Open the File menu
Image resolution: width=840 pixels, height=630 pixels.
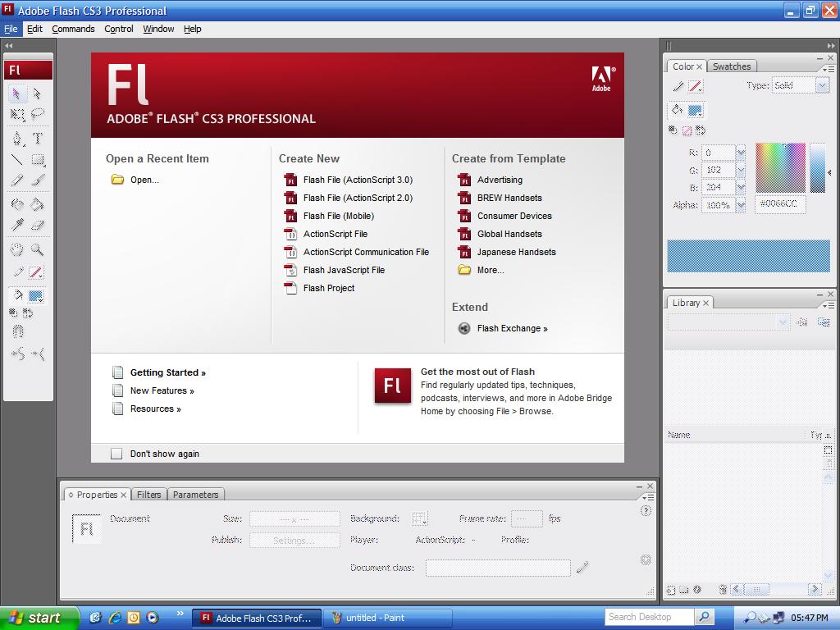click(11, 29)
